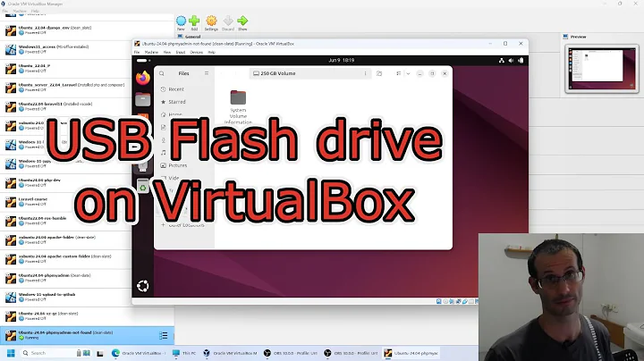Click Oracle VM VirtualBox Manager taskbar item
The image size is (644, 361).
click(x=232, y=353)
